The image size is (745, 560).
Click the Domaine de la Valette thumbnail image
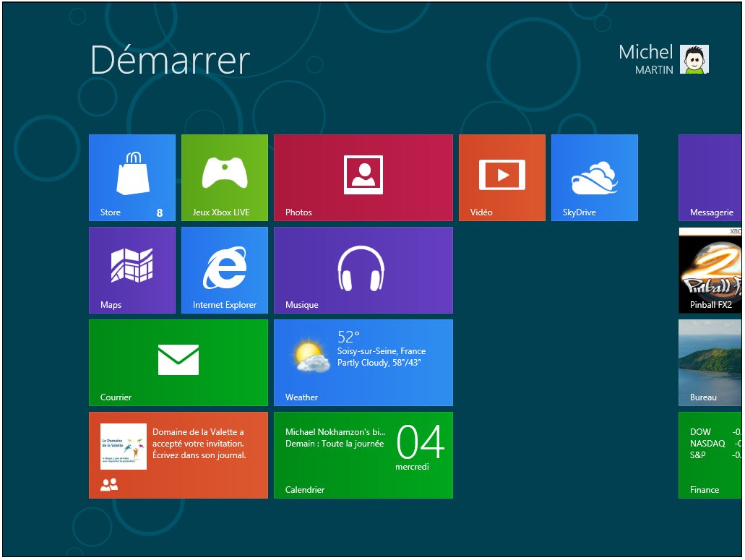point(124,447)
